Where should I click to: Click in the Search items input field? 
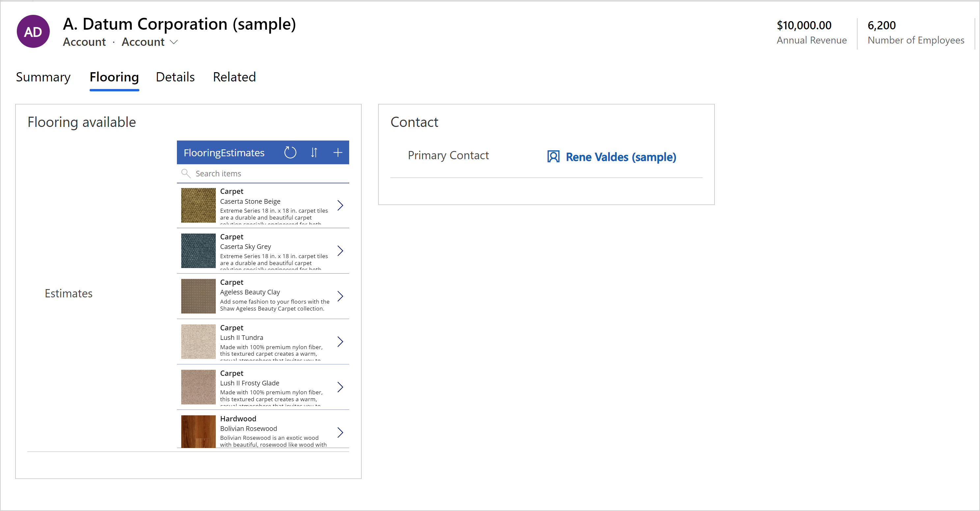(263, 173)
